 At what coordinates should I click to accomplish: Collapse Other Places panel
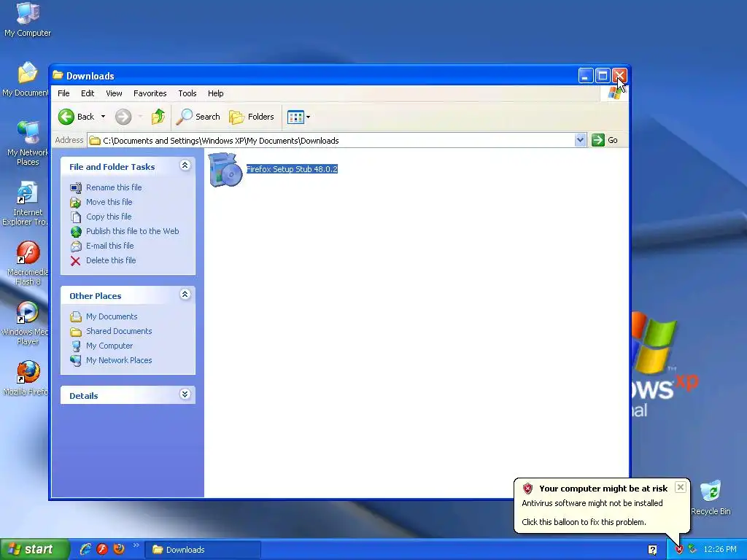(x=185, y=295)
